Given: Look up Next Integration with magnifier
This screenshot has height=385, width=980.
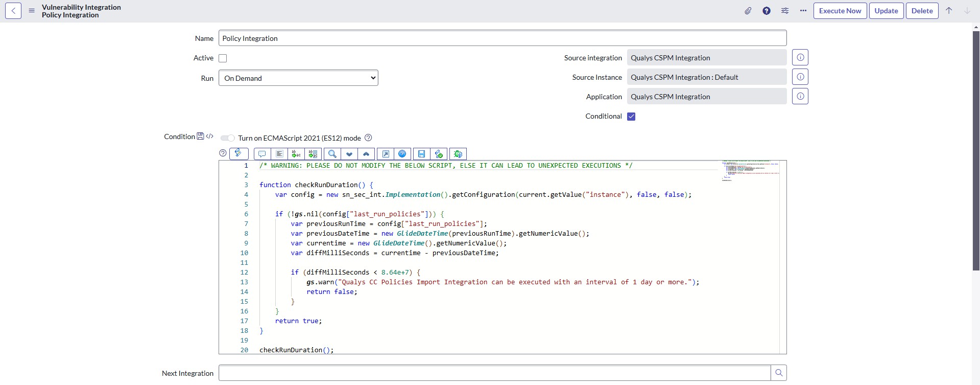Looking at the screenshot, I should (x=779, y=373).
